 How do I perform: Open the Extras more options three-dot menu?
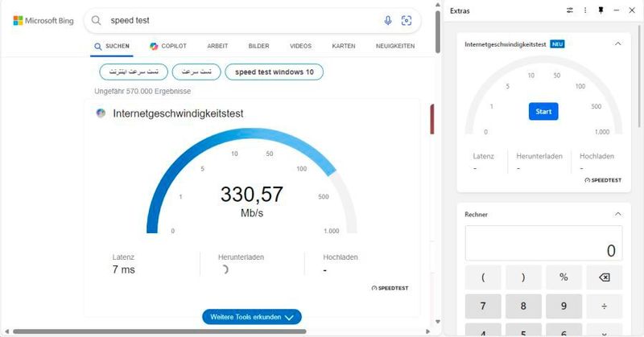click(585, 10)
